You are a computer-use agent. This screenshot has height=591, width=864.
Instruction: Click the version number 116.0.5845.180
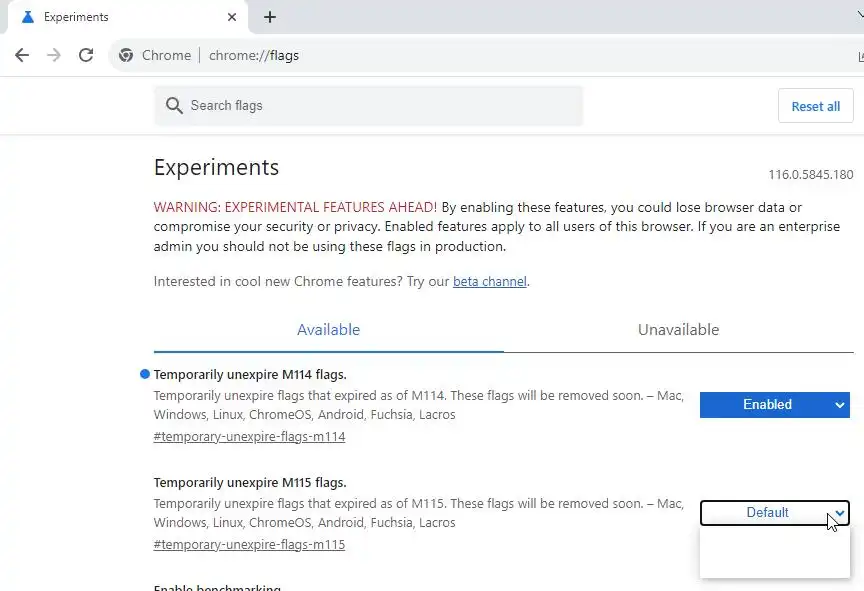[x=811, y=175]
